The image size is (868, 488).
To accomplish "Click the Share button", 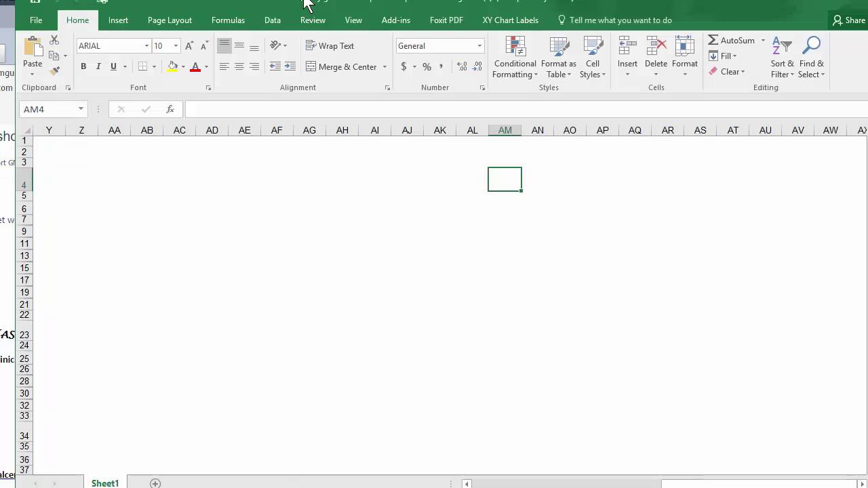I will (x=849, y=20).
